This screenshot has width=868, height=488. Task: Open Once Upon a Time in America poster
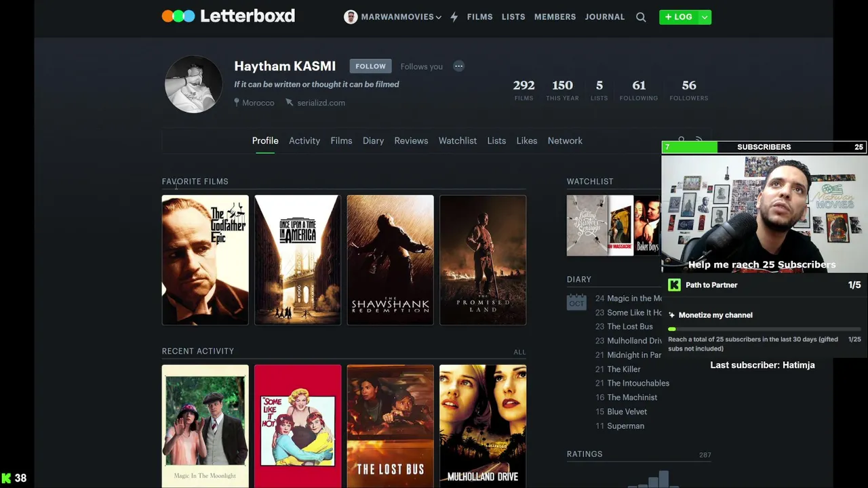pos(298,260)
